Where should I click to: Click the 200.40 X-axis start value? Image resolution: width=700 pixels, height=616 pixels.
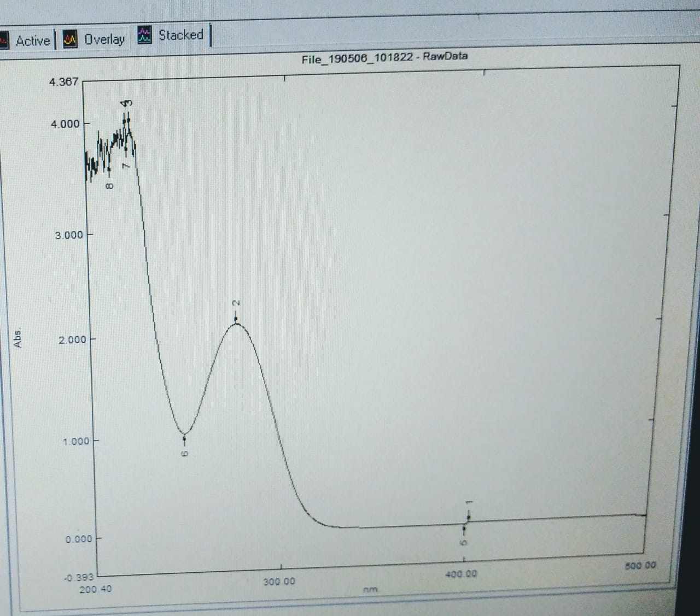point(95,589)
